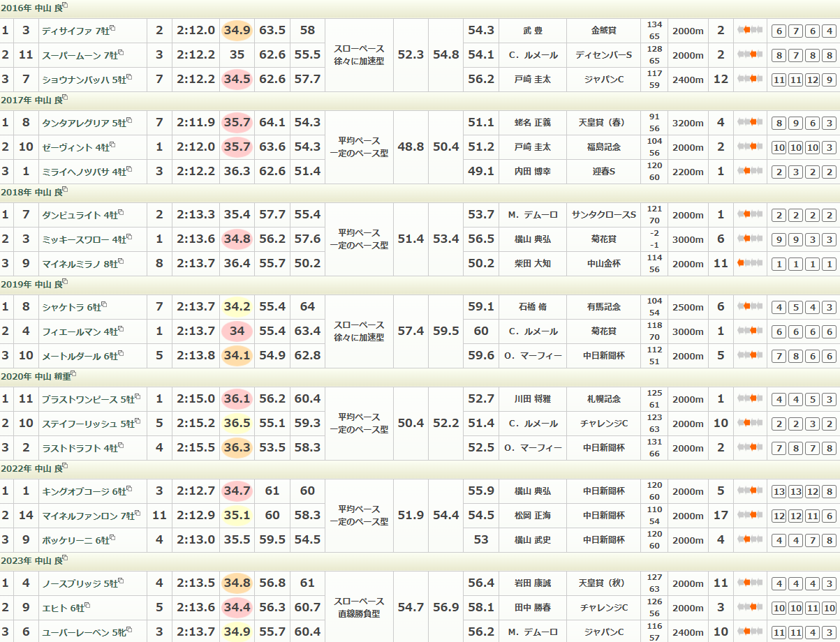Select the 2018年 中山 良 race heading
This screenshot has height=642, width=840.
pyautogui.click(x=31, y=192)
